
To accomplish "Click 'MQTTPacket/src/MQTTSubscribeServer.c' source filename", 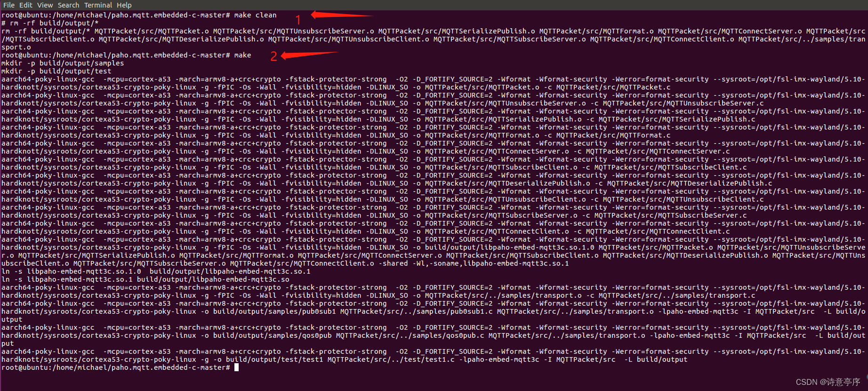I will pos(671,215).
